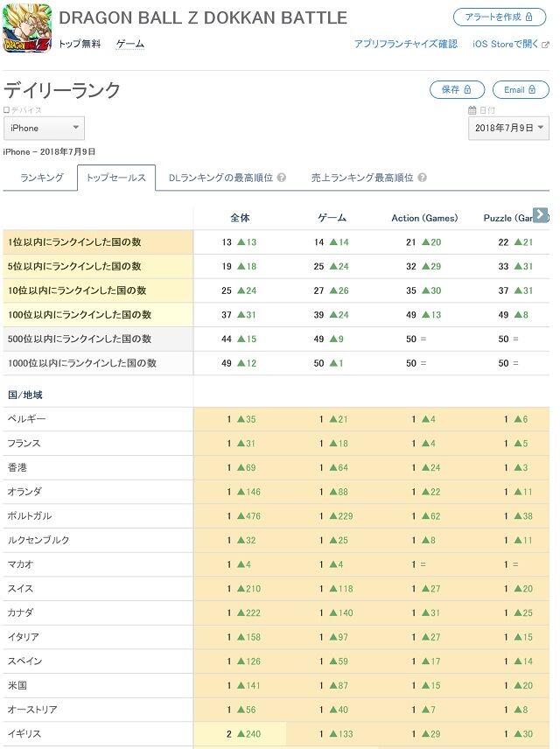Click the lock icon in アラートを作成 button
560x749 pixels.
pyautogui.click(x=529, y=17)
